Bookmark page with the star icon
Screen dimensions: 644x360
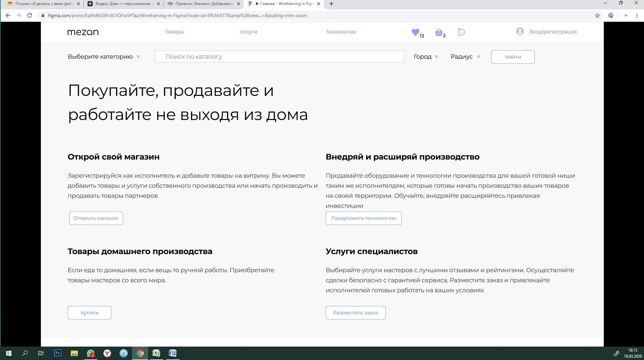click(597, 15)
